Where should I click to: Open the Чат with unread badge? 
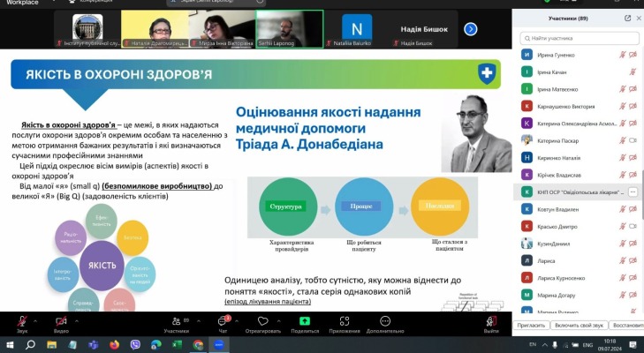[x=223, y=324]
